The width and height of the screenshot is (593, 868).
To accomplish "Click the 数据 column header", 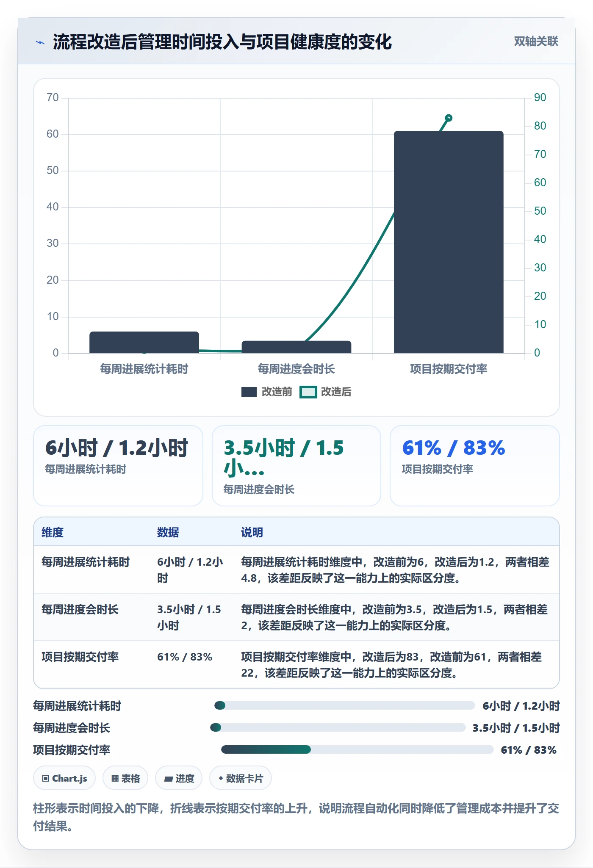I will tap(168, 532).
